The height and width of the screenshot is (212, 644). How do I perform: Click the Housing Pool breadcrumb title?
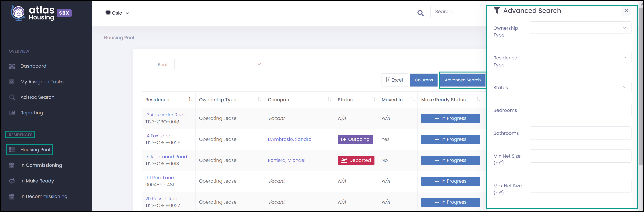pyautogui.click(x=119, y=38)
